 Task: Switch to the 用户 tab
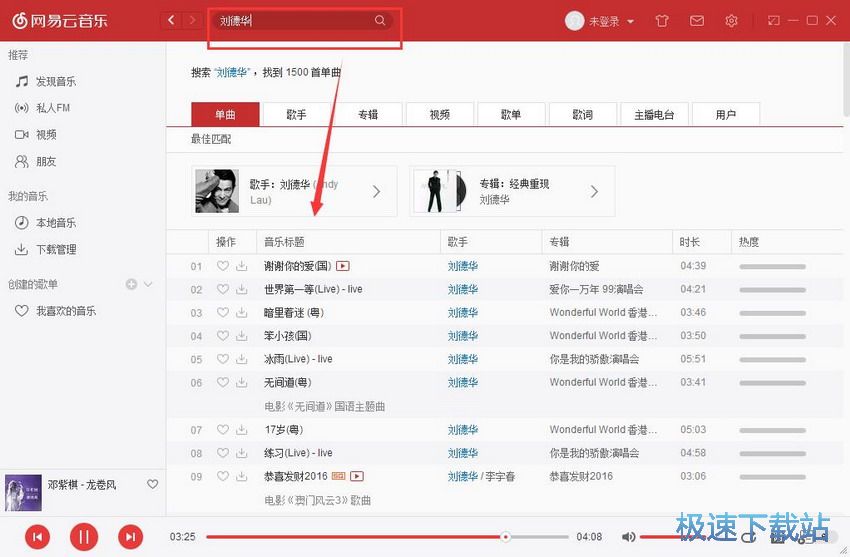(726, 114)
